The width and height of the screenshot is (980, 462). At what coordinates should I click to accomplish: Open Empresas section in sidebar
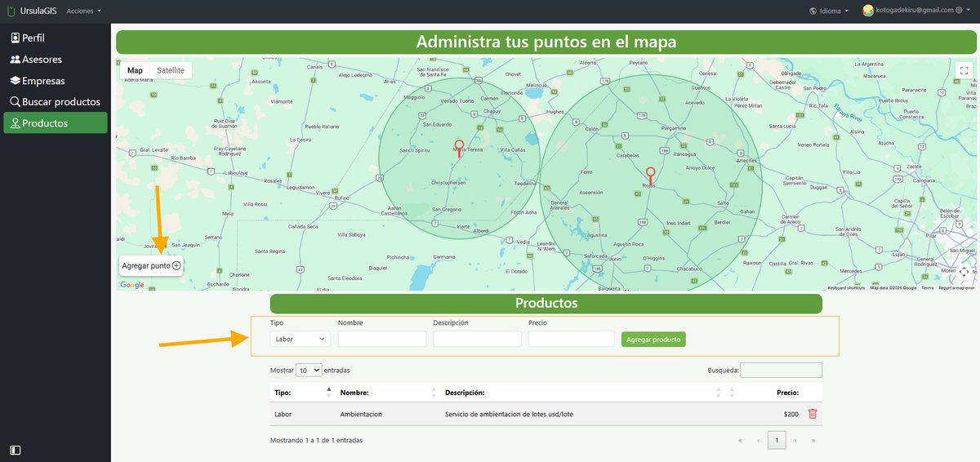coord(56,81)
